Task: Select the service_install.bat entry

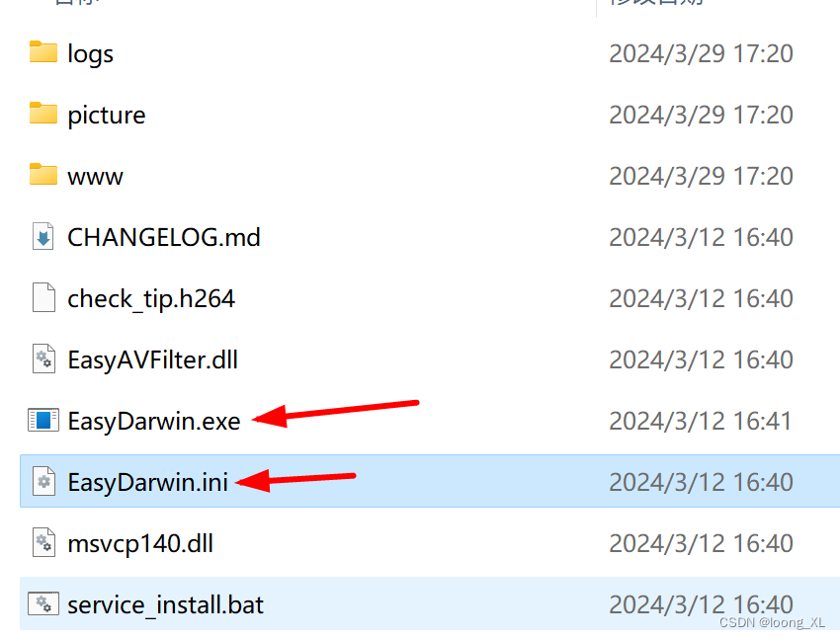Action: tap(165, 603)
